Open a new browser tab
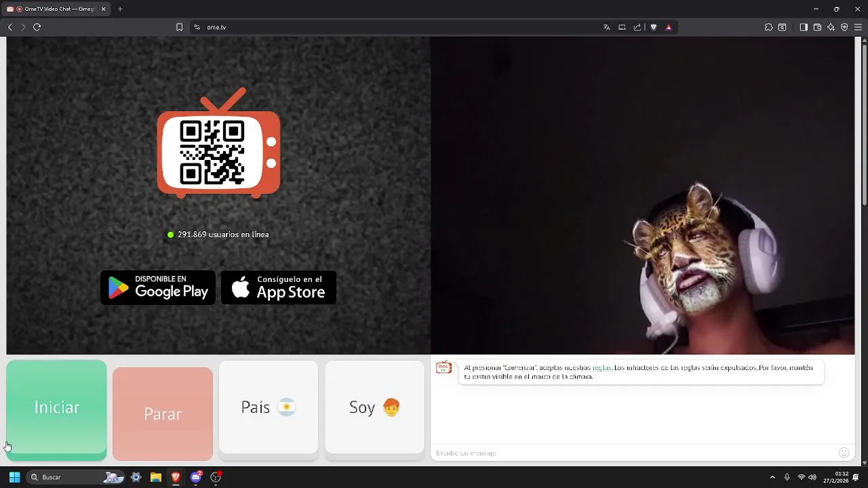Screen dimensions: 868x488 coord(120,9)
